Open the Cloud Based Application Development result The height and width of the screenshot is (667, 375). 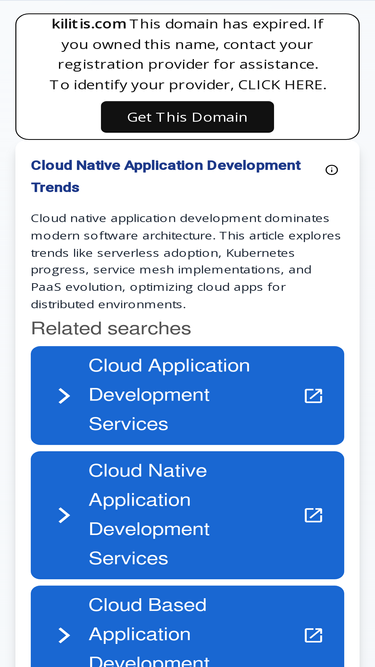pos(188,626)
